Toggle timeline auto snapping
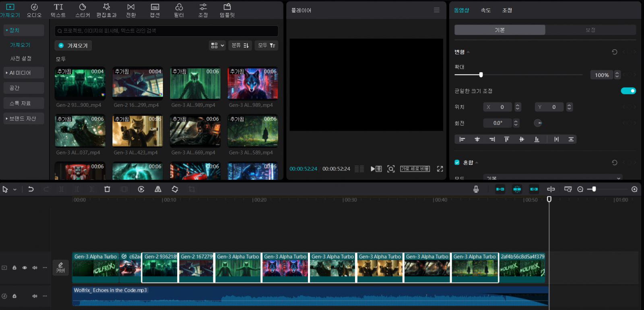 coord(517,189)
